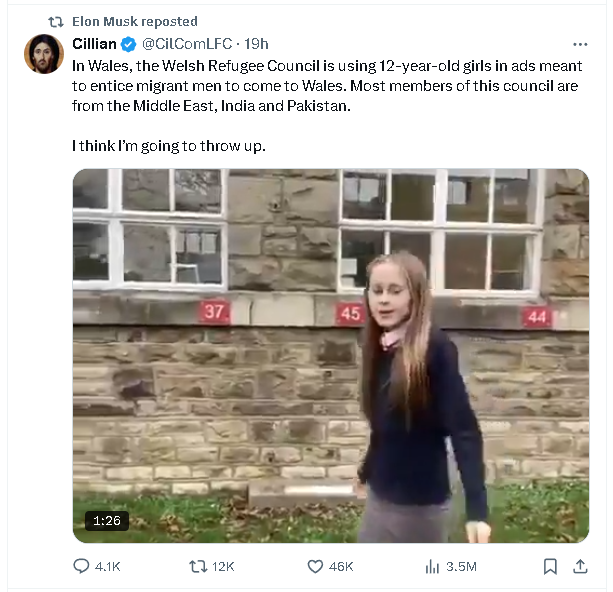Like the post with the heart icon
This screenshot has width=613, height=592.
[315, 567]
